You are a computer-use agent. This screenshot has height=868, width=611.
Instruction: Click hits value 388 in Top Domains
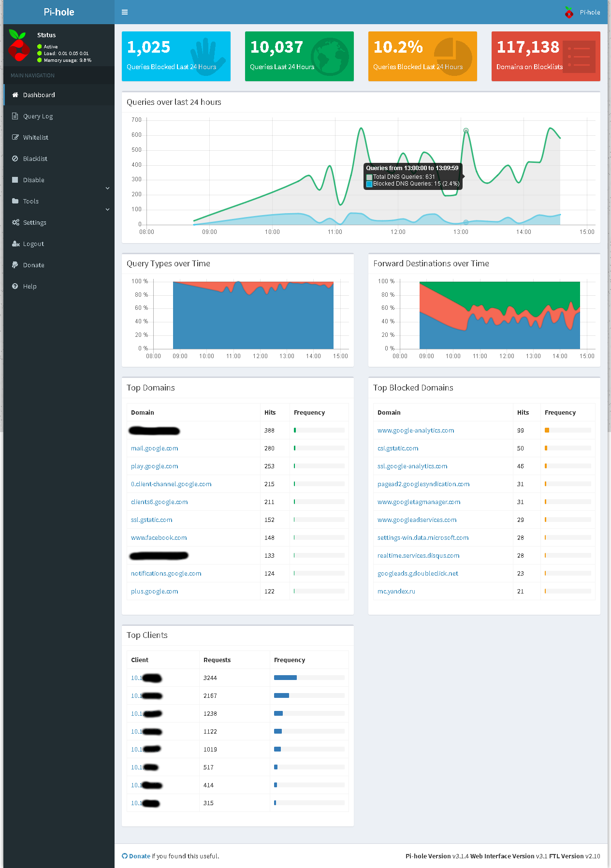click(269, 430)
